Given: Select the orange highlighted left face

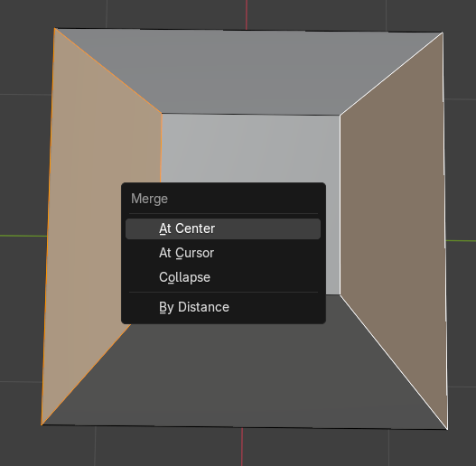Looking at the screenshot, I should pyautogui.click(x=91, y=212).
